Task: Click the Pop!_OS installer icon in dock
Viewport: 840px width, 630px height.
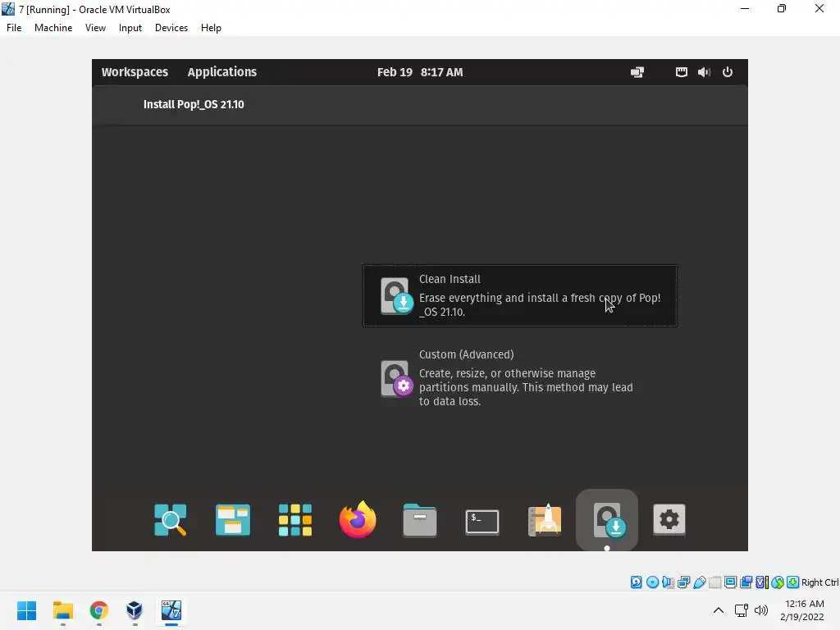Action: (x=607, y=519)
